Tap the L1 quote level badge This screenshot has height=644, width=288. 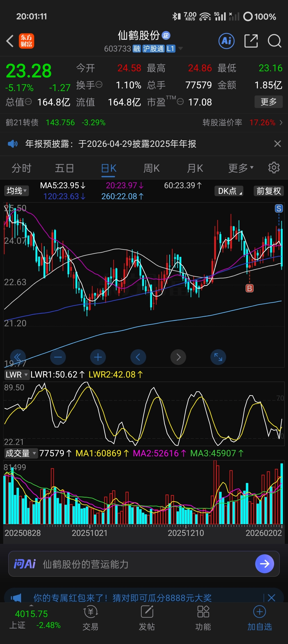click(x=171, y=49)
